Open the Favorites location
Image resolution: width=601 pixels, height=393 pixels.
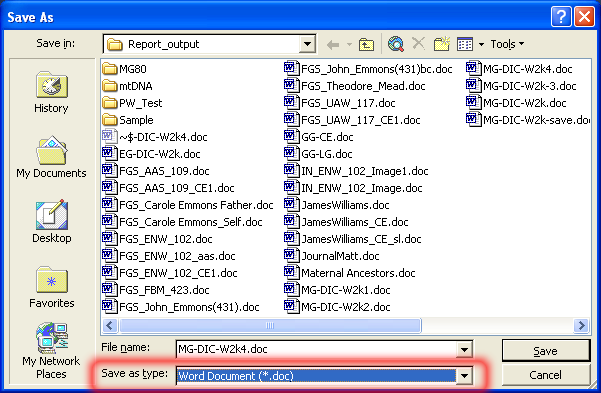(x=51, y=288)
